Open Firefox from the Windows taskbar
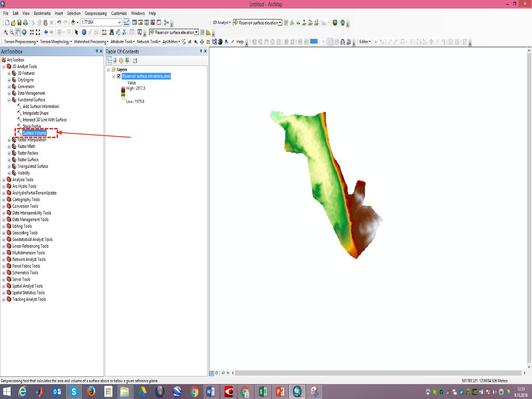This screenshot has height=399, width=532. [x=90, y=392]
